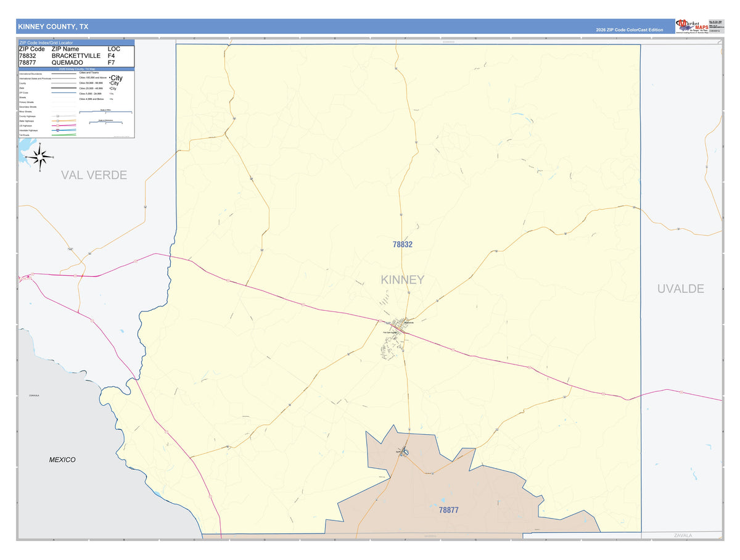Image resolution: width=740 pixels, height=560 pixels.
Task: Select ZIP code 78877 in the index table
Action: (x=28, y=62)
